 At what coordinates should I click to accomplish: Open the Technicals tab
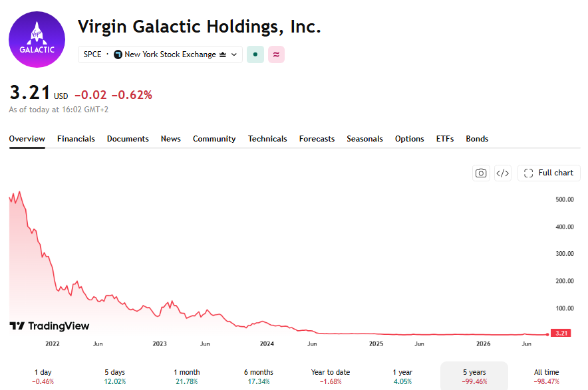267,139
